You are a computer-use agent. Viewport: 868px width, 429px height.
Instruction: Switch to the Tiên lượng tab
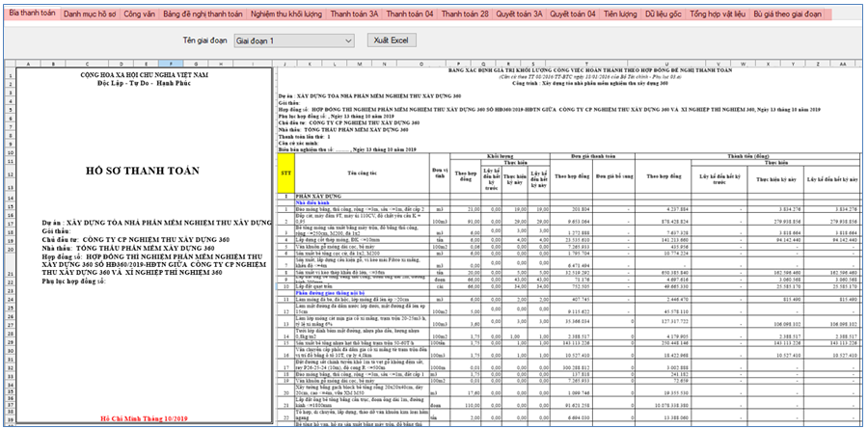[x=620, y=14]
